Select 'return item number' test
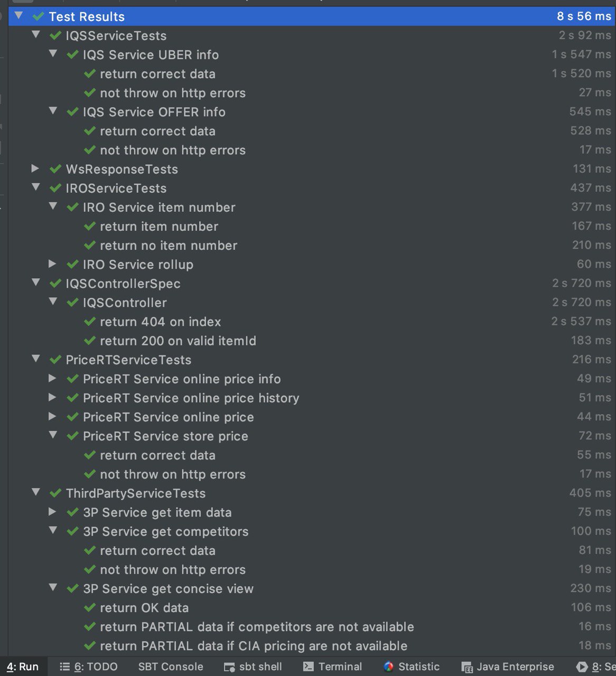 click(312, 226)
